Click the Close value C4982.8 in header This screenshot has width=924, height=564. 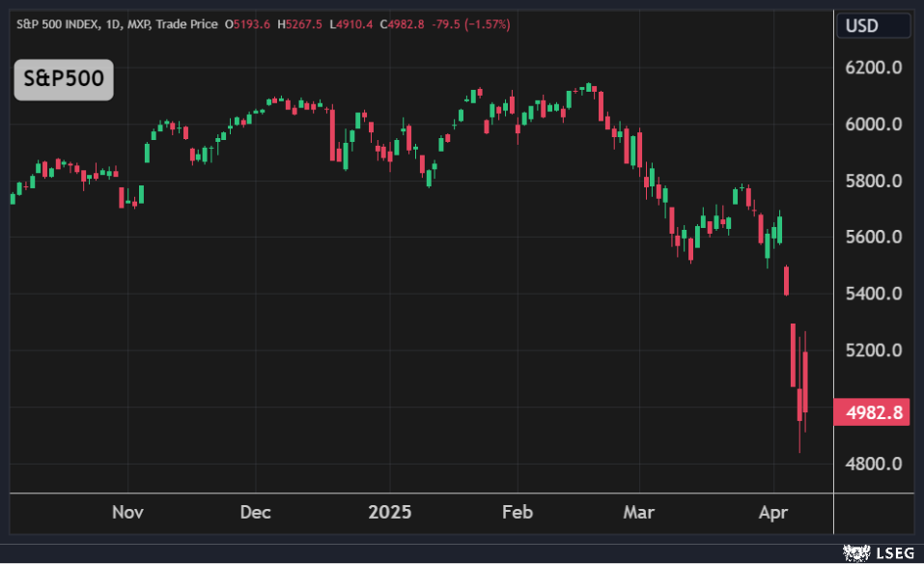pos(406,24)
